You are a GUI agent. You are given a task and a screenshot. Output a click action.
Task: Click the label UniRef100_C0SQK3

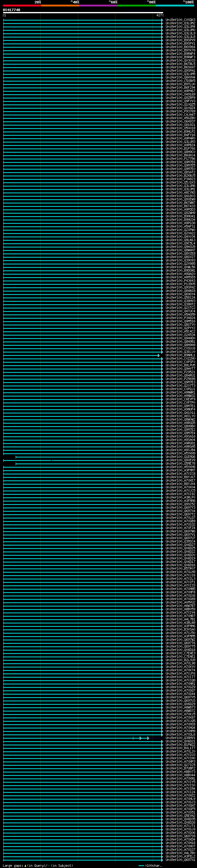[x=180, y=20]
